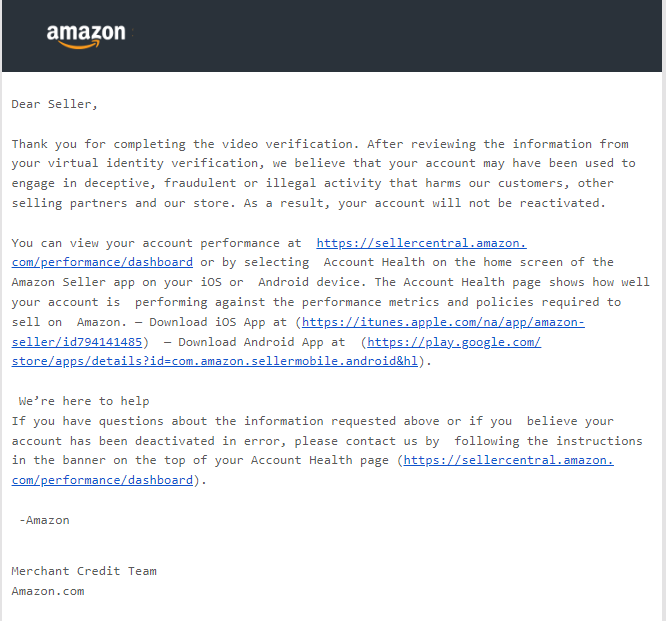666x621 pixels.
Task: Open the Google Play store Android app link
Action: [x=454, y=342]
